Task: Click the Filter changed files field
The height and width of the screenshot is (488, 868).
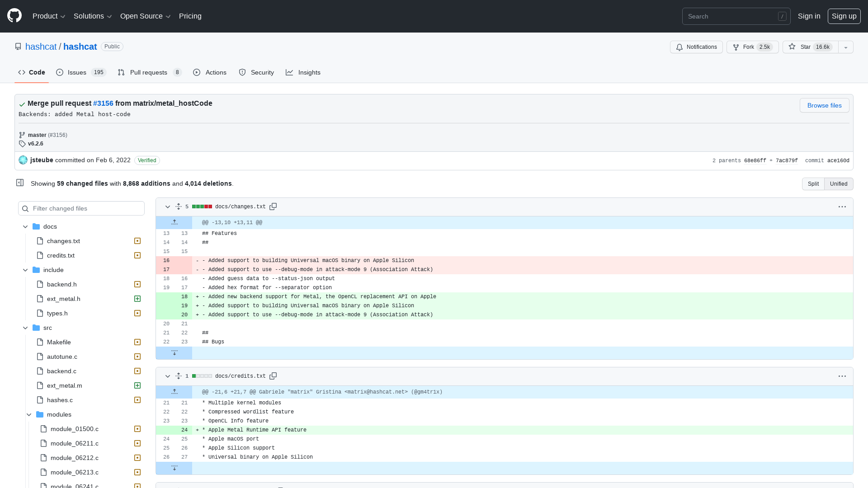Action: coord(81,208)
